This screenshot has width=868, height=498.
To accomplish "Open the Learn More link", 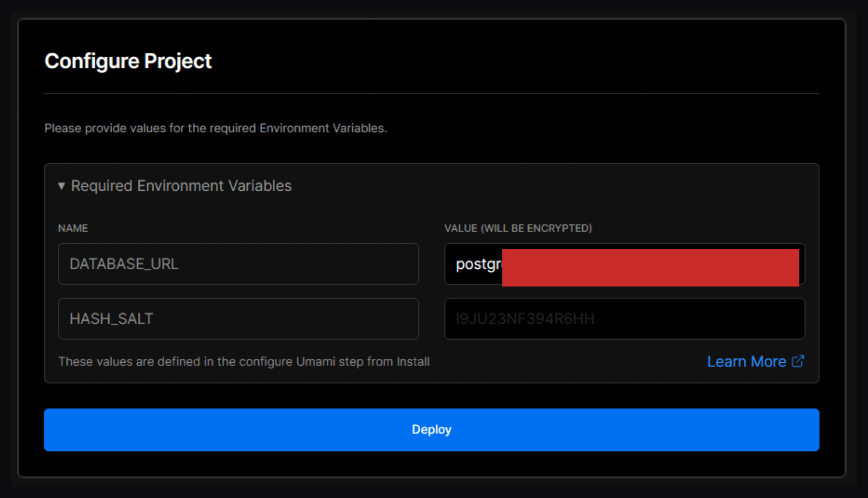I will click(746, 362).
